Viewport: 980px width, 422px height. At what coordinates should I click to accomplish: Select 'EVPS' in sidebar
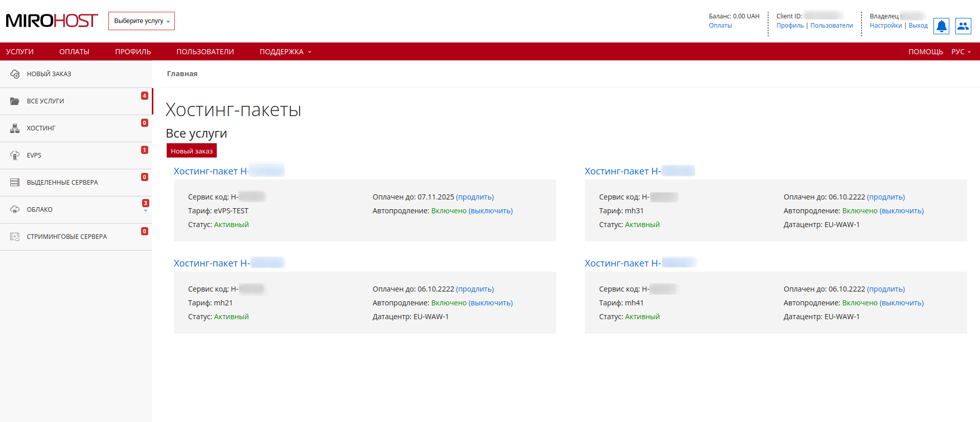76,156
